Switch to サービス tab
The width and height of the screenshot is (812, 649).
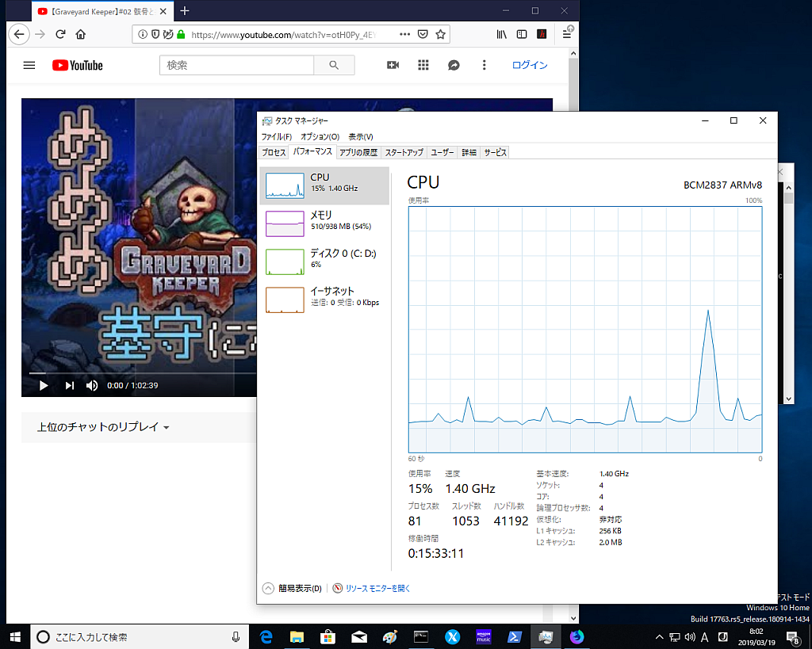click(495, 153)
